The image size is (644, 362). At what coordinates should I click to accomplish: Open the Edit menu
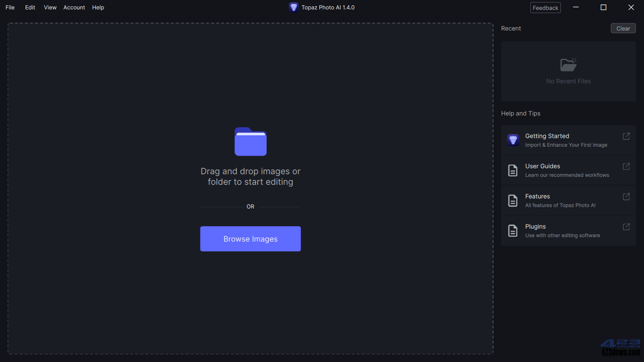[x=30, y=7]
